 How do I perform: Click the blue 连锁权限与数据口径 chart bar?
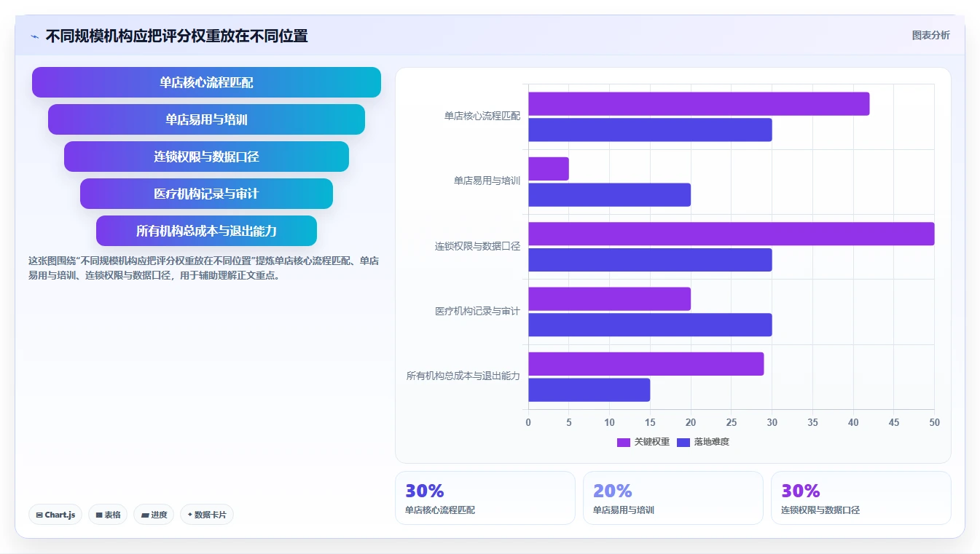coord(650,260)
